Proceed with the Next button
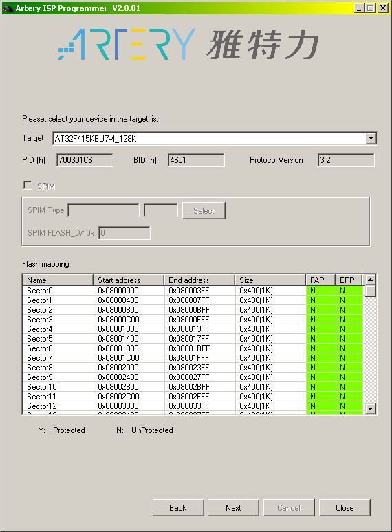The image size is (392, 532). tap(233, 507)
